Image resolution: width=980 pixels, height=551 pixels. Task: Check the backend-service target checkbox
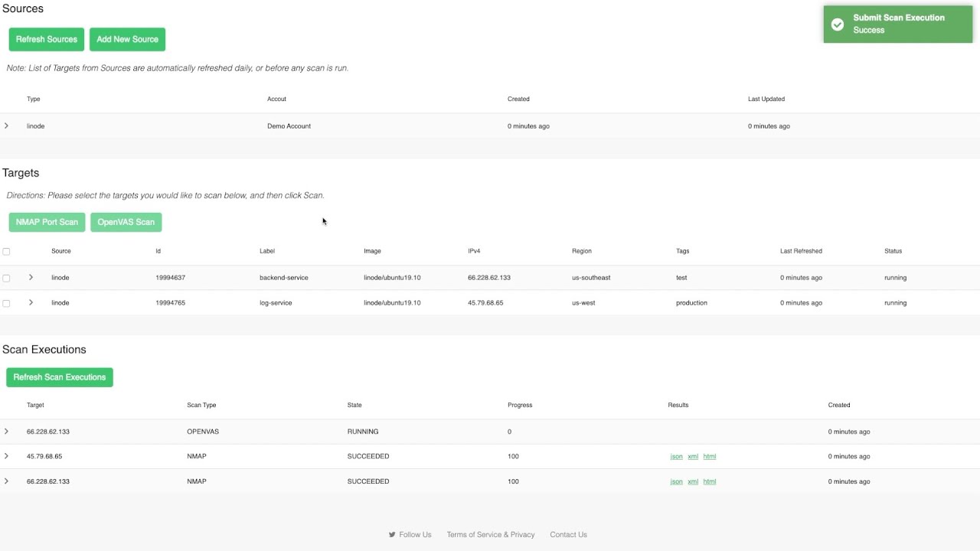6,278
